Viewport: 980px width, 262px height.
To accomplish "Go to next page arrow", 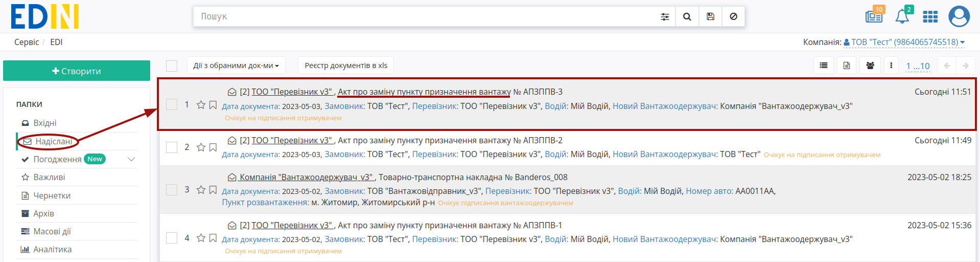I will click(x=966, y=65).
